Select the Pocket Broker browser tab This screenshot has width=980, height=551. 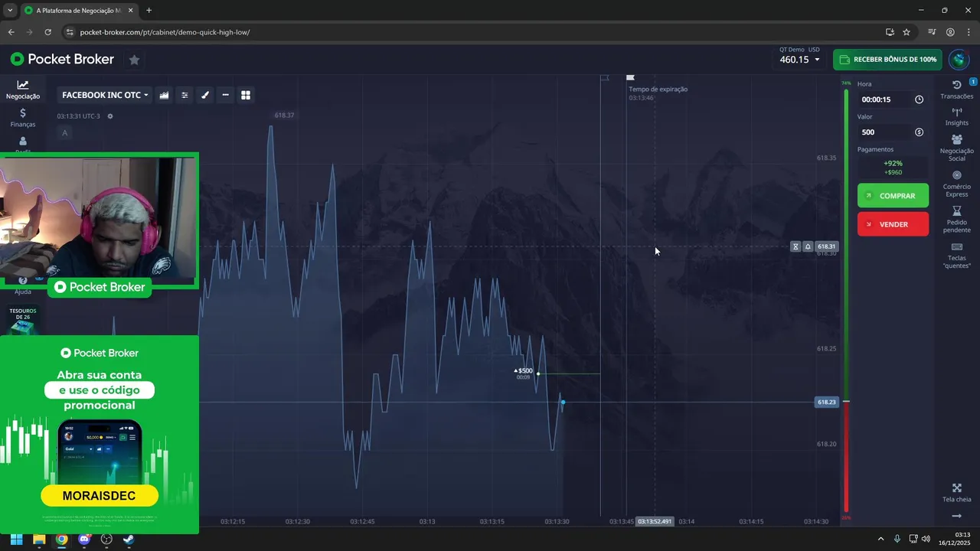pos(78,11)
